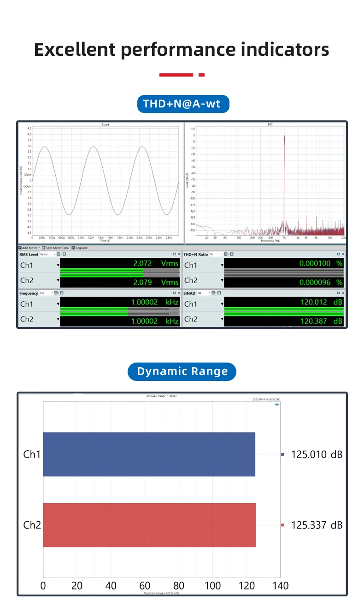Screen dimensions: 364x607
Task: Expand Ch2 arrow in Frequency meter
Action: click(59, 319)
